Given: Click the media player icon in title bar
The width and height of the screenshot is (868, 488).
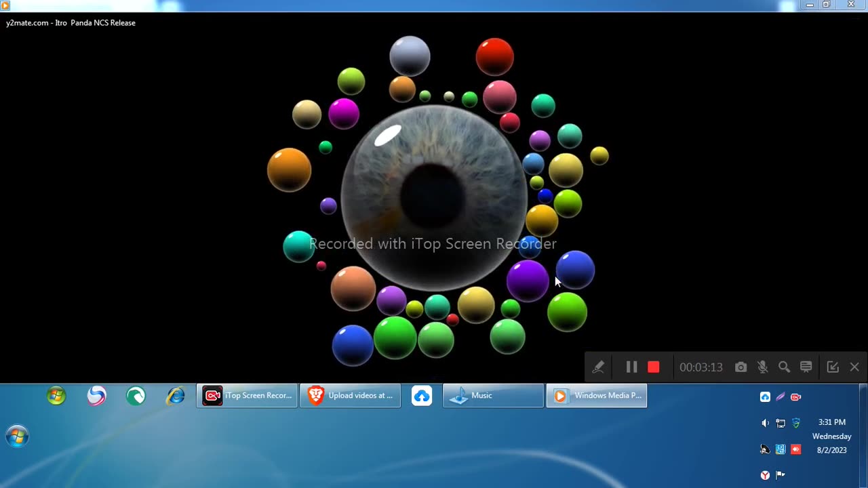Looking at the screenshot, I should [x=5, y=5].
